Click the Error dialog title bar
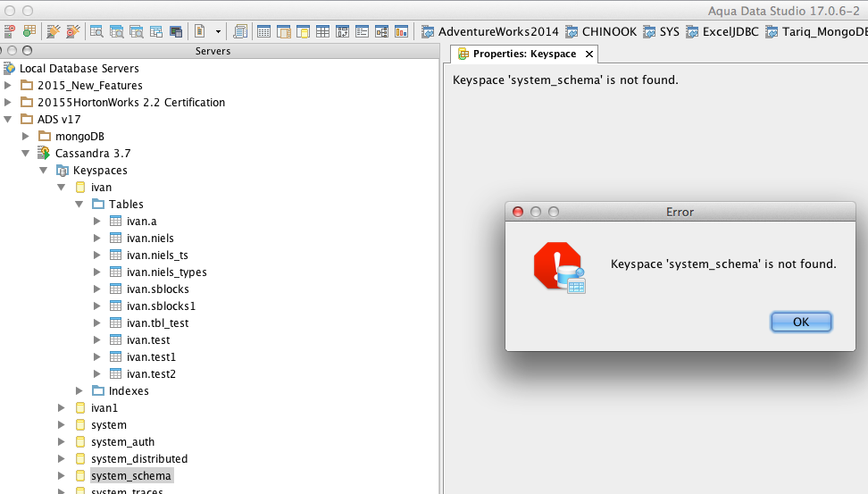This screenshot has height=494, width=868. (x=680, y=212)
